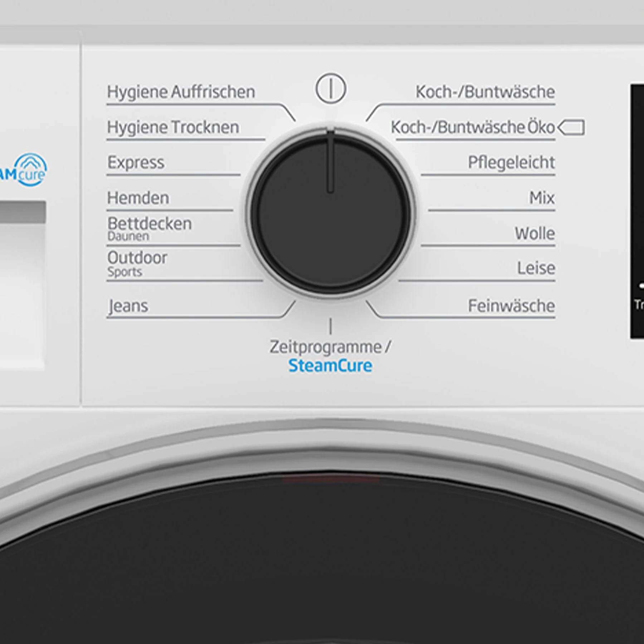Select Koch-/Buntwäsche Öko program
This screenshot has width=644, height=644.
point(472,127)
